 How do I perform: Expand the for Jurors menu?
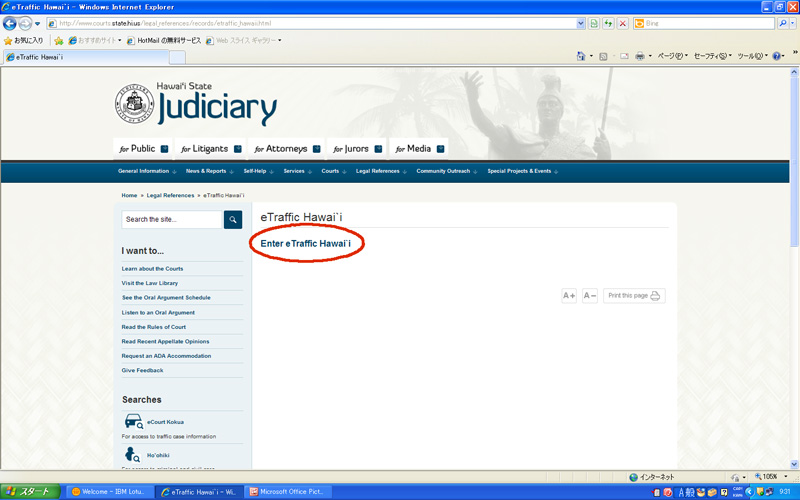357,148
